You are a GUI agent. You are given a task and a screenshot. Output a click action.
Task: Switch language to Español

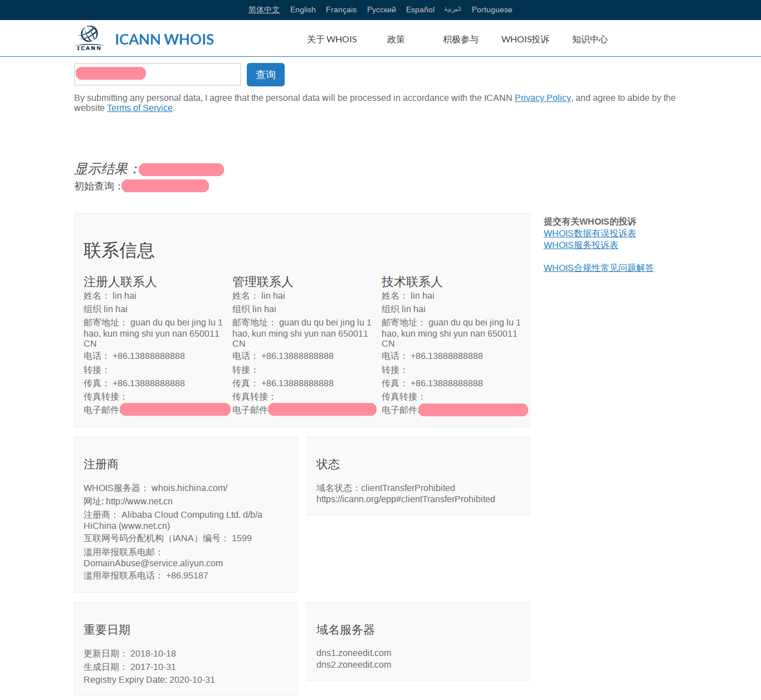(420, 9)
